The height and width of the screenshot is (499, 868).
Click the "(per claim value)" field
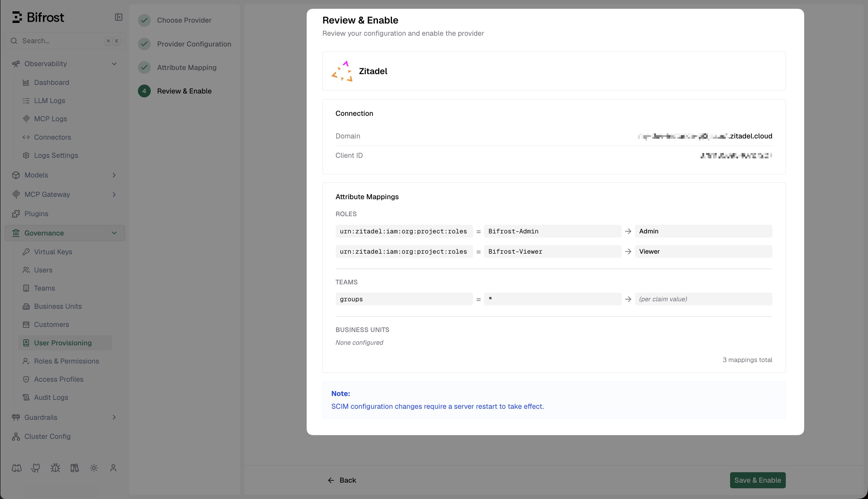704,299
